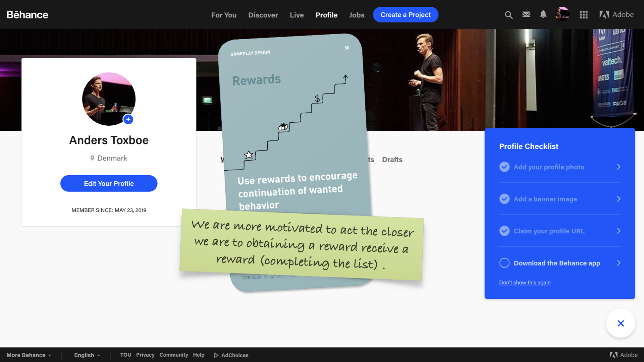Click Add your profile photo checkmark

(x=504, y=167)
